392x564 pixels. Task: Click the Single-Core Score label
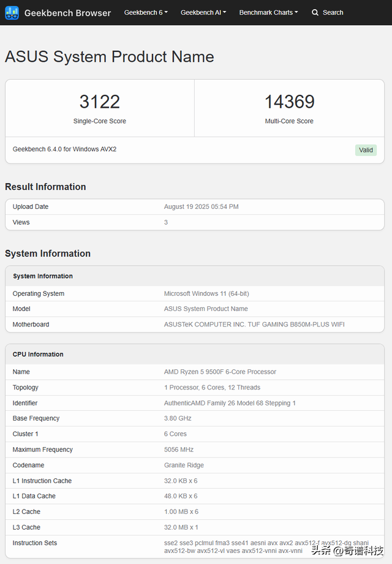100,121
